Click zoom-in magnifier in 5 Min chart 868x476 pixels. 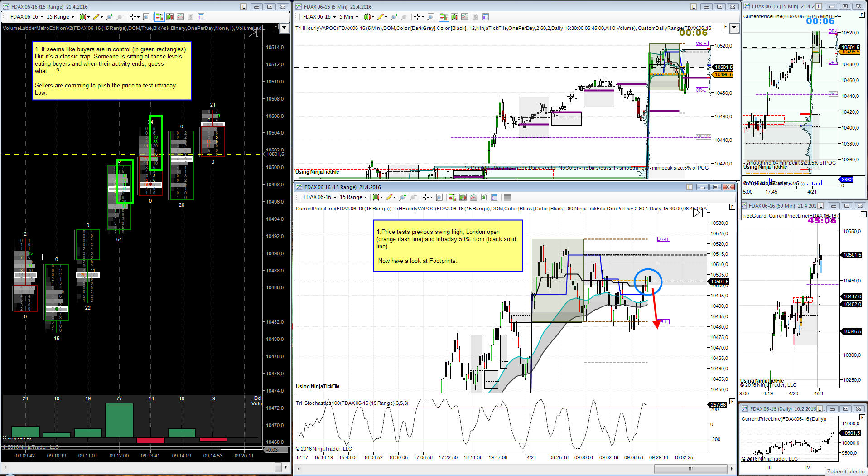394,17
